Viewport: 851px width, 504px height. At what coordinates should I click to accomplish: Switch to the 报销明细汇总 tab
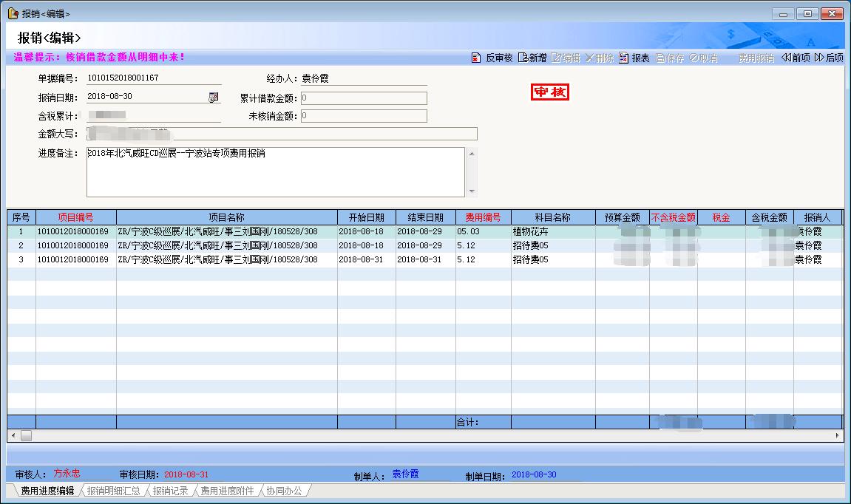[113, 491]
